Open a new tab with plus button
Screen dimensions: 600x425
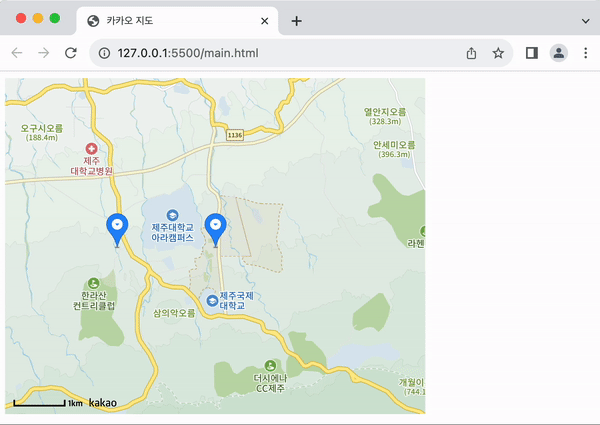pyautogui.click(x=297, y=21)
